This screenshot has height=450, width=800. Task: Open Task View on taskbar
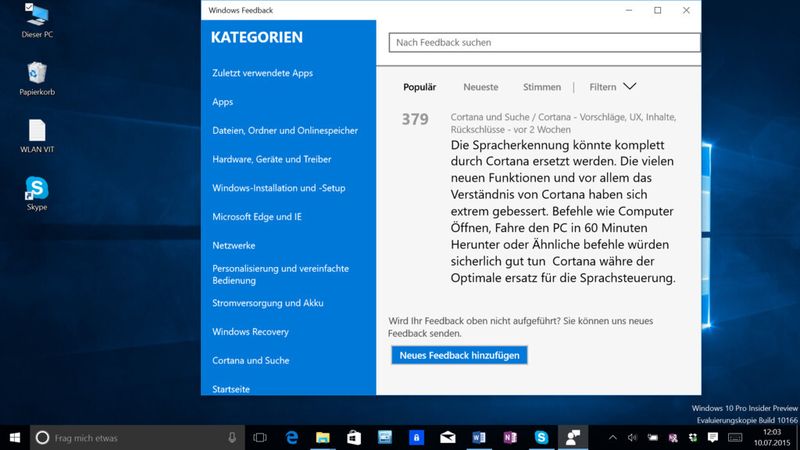click(260, 438)
